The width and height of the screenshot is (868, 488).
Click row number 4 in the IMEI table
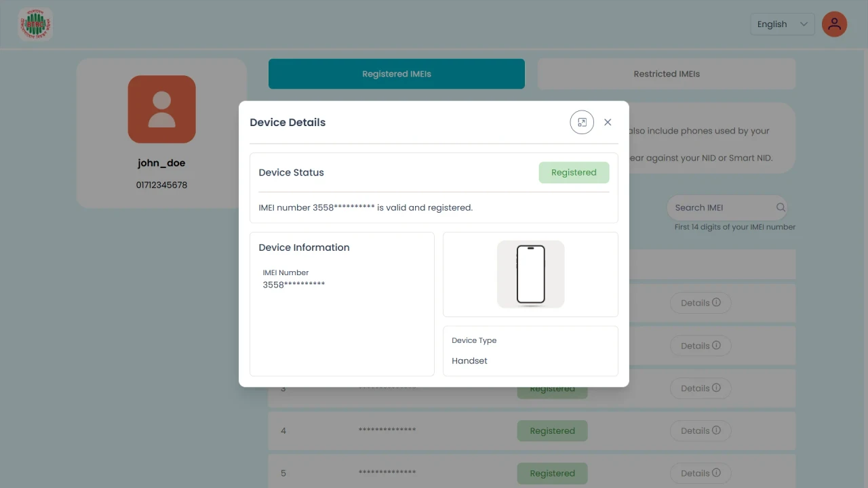point(283,430)
